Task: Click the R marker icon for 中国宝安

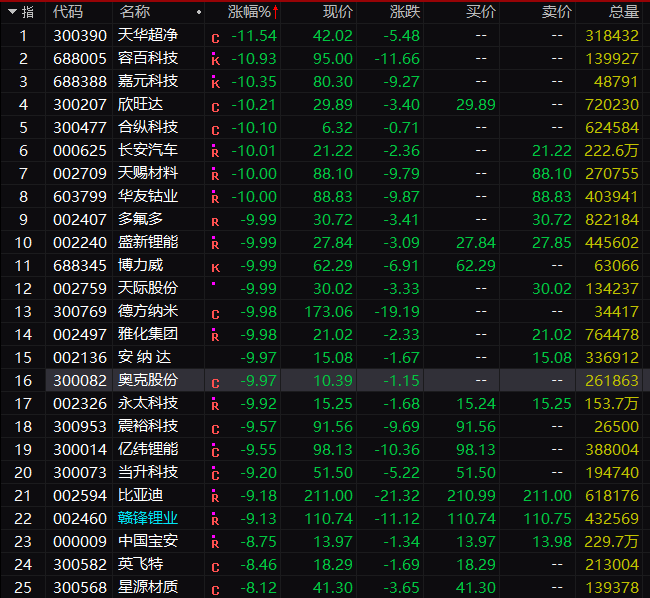Action: click(x=215, y=542)
